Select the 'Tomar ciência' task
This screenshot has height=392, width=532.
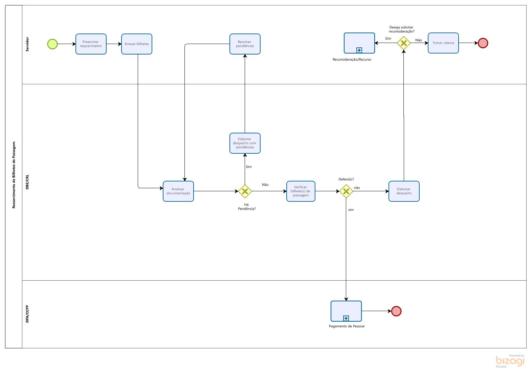[443, 43]
